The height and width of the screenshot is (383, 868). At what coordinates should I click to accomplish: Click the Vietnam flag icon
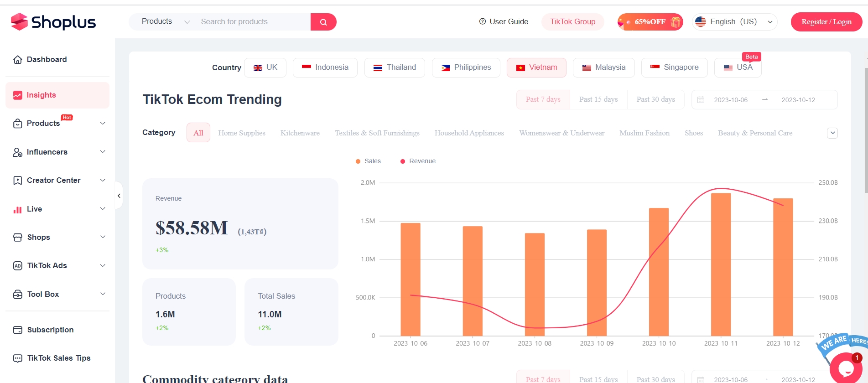click(520, 68)
